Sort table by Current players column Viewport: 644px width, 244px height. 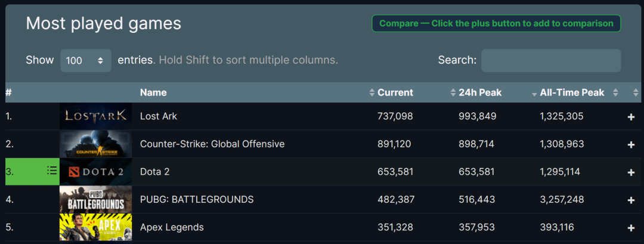click(395, 92)
